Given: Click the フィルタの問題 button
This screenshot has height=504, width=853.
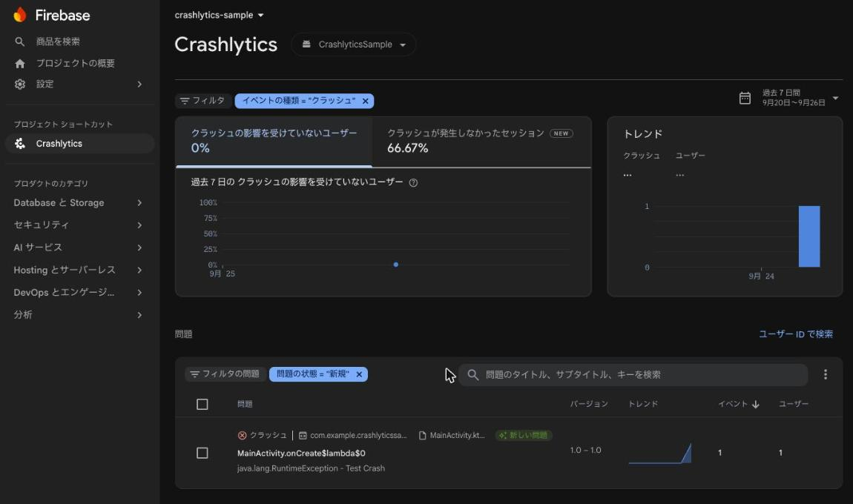Looking at the screenshot, I should (x=225, y=374).
